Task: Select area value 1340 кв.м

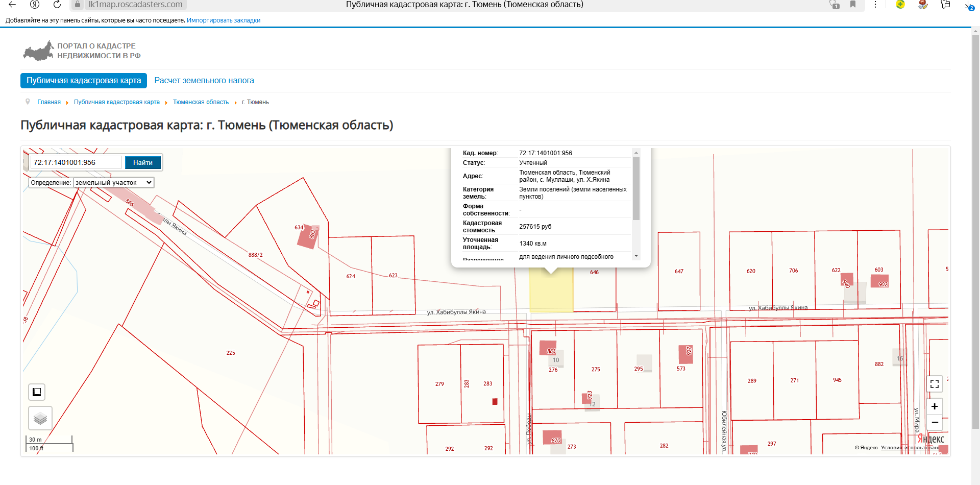Action: coord(533,244)
